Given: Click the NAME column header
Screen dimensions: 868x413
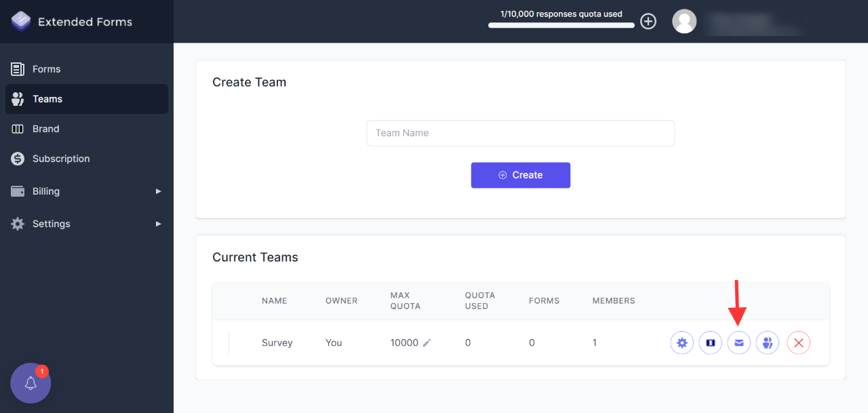Looking at the screenshot, I should [x=275, y=300].
